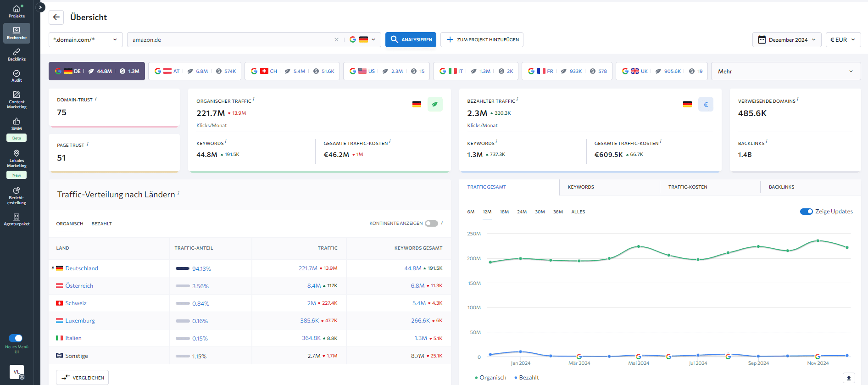
Task: Click the Schweiz 5.4M keywords value
Action: tap(419, 303)
